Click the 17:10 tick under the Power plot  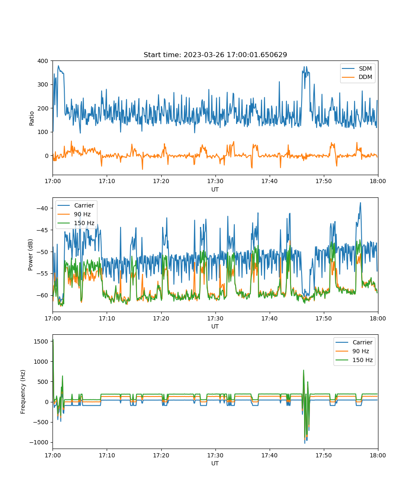click(x=107, y=318)
